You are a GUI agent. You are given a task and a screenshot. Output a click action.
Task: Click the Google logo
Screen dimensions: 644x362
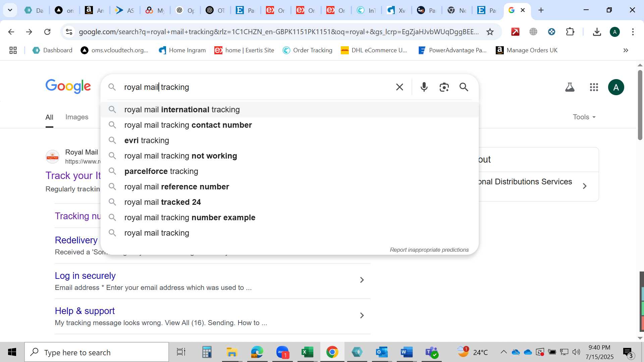click(x=68, y=86)
